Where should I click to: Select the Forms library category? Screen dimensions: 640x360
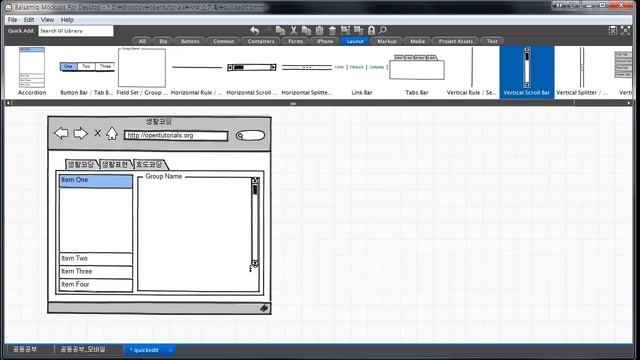pos(295,41)
